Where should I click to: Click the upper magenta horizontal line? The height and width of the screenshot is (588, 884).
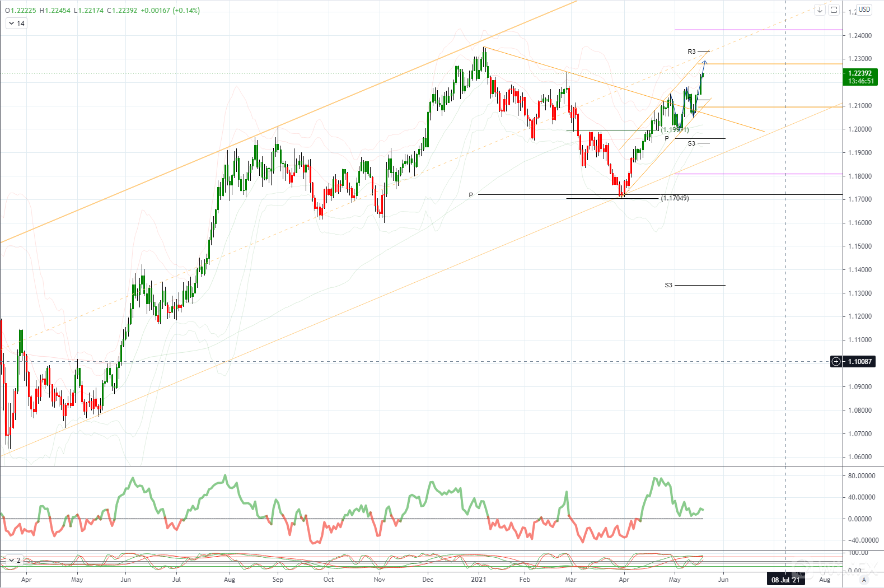pyautogui.click(x=756, y=30)
